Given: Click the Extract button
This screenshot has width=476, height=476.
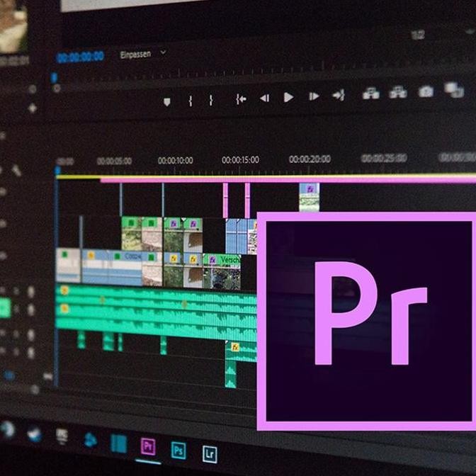Looking at the screenshot, I should (x=398, y=92).
